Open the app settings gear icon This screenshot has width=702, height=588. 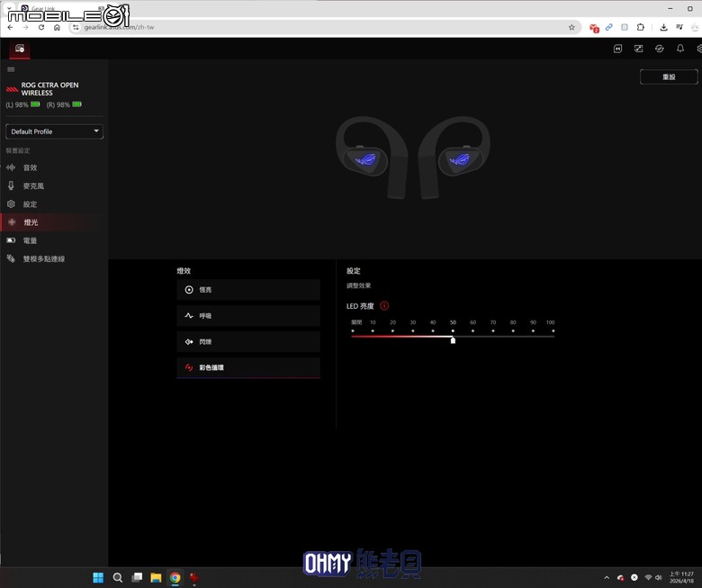tap(699, 49)
